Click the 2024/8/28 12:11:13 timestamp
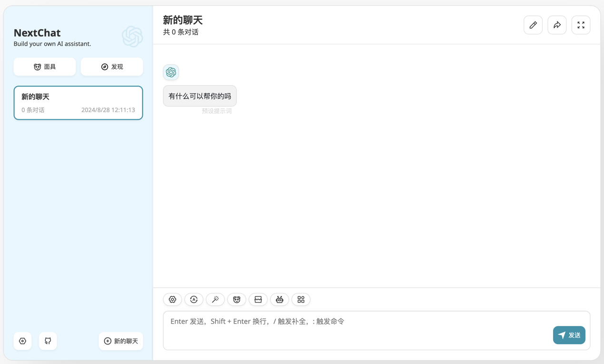604x364 pixels. [x=108, y=110]
